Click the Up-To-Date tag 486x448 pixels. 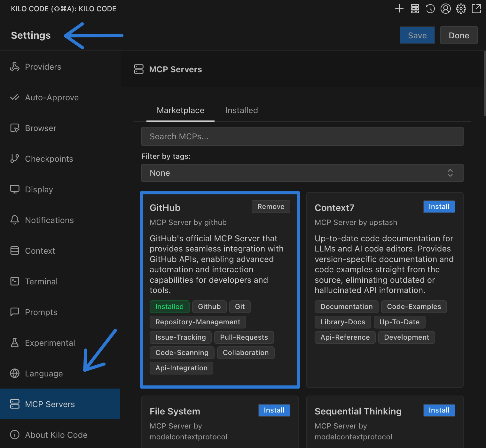(399, 322)
